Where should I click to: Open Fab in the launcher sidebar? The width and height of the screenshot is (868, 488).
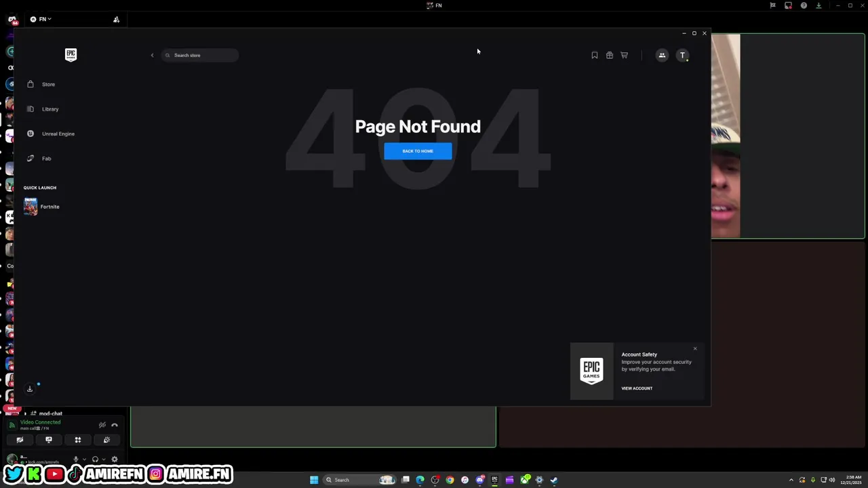click(x=46, y=158)
